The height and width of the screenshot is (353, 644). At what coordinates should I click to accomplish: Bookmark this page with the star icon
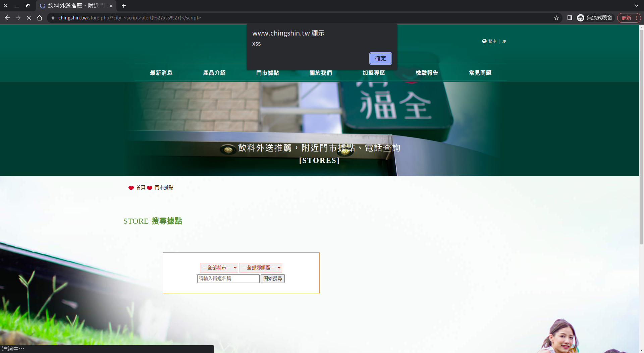point(556,18)
